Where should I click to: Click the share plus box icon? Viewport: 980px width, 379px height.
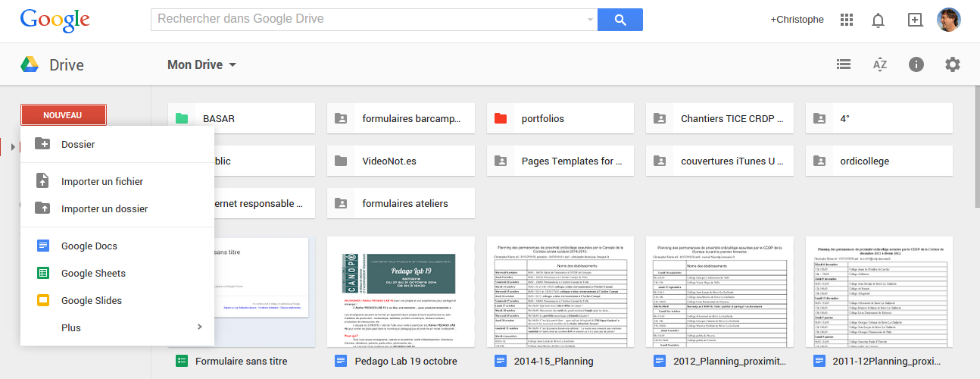(915, 20)
